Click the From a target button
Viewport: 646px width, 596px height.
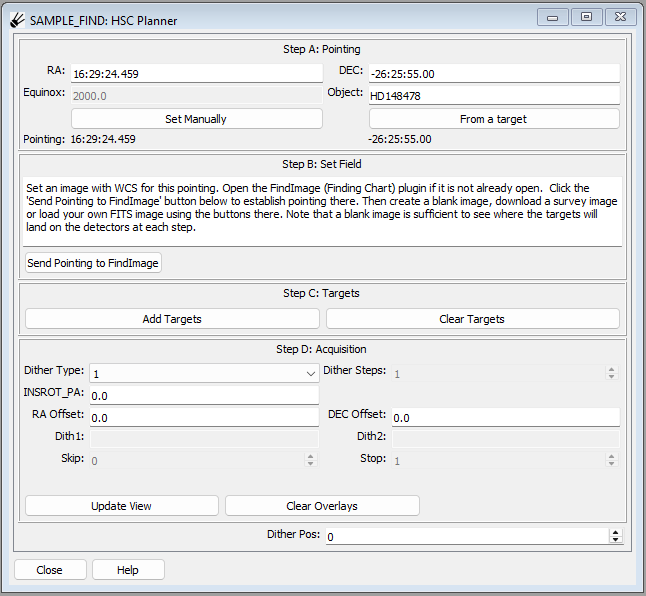(494, 119)
